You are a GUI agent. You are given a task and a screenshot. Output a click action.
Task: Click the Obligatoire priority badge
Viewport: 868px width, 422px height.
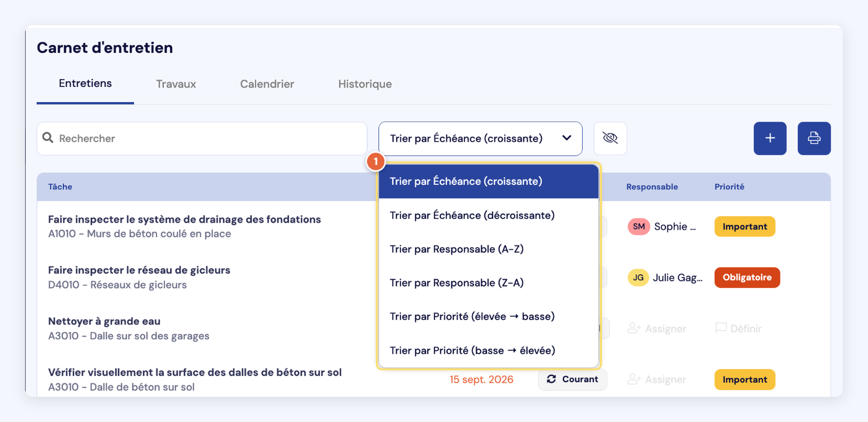[x=747, y=277]
